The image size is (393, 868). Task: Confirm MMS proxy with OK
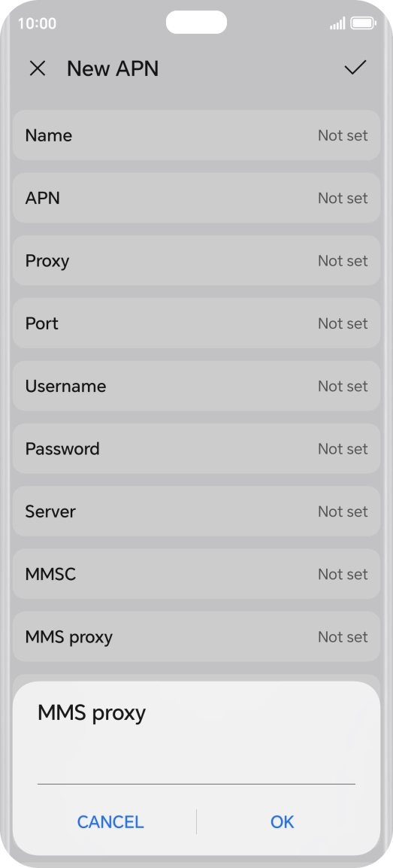point(282,821)
